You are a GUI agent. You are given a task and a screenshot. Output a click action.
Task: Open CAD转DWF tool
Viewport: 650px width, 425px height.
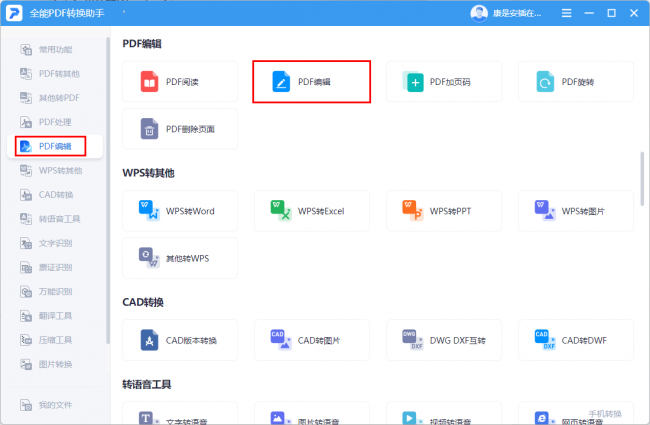click(x=576, y=340)
